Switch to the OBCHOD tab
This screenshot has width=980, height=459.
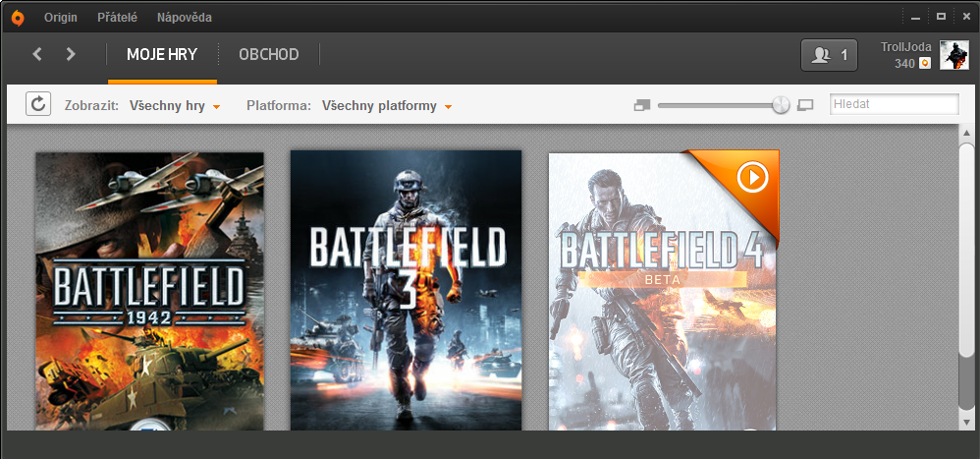pos(268,55)
